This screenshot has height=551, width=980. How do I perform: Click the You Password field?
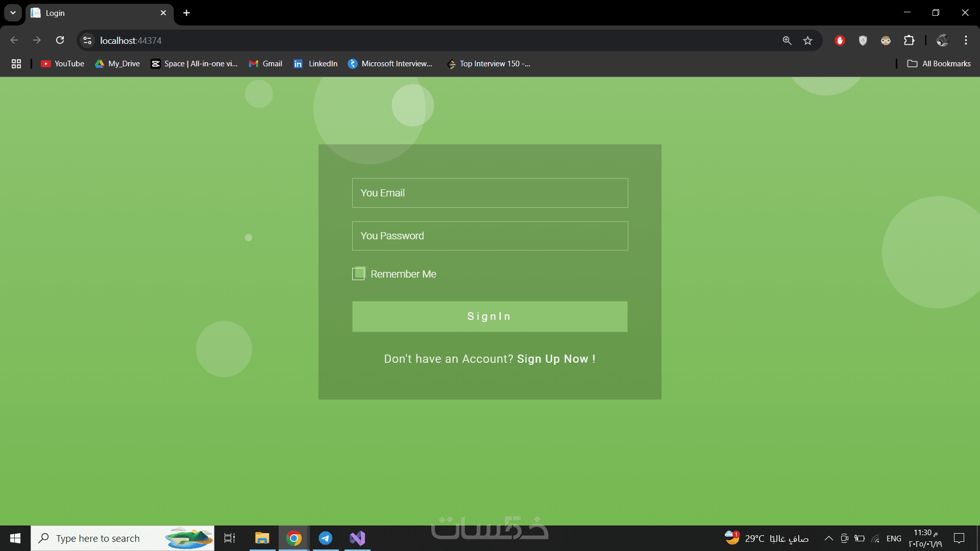(490, 236)
